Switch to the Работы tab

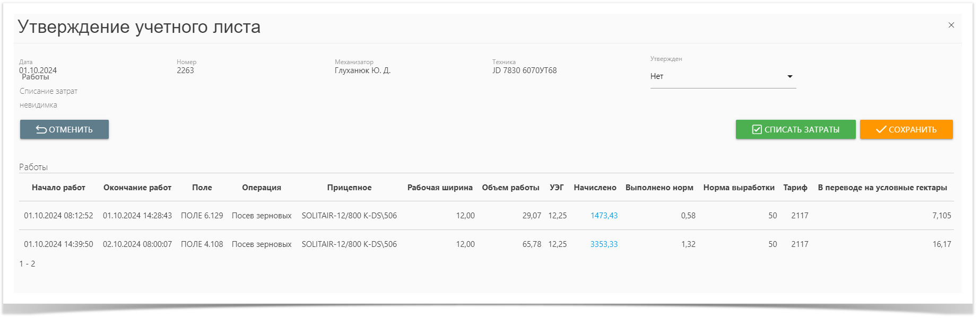tap(36, 77)
